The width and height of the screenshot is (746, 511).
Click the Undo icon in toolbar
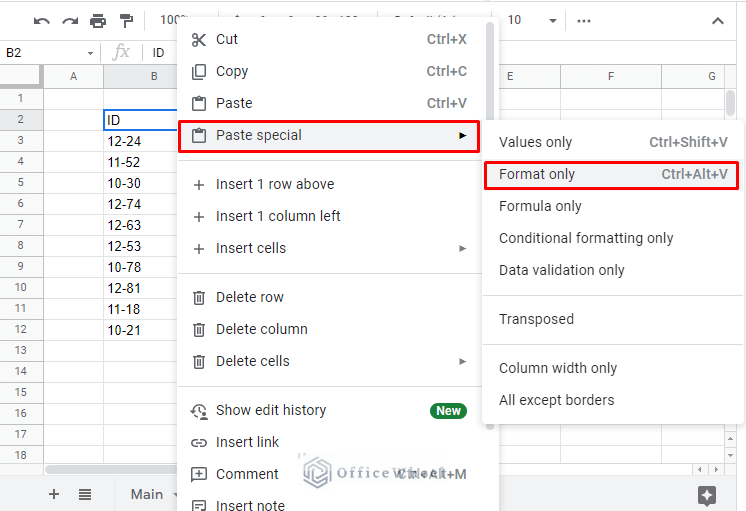click(x=41, y=21)
